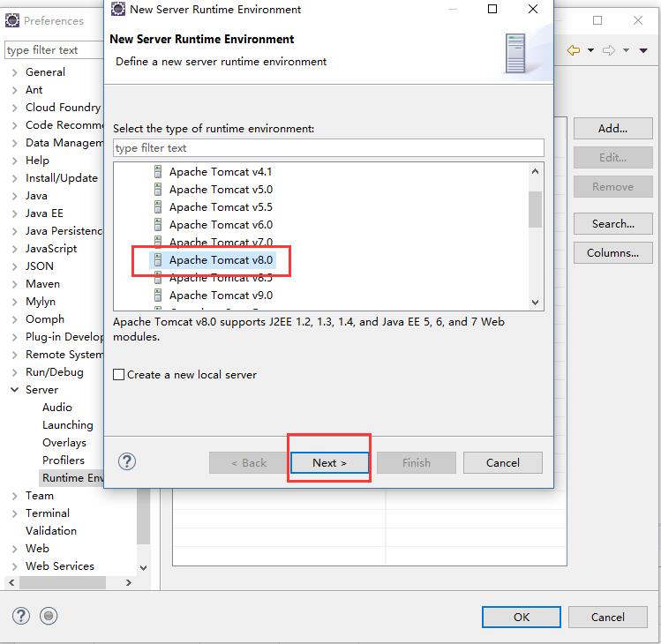Click the yellow back arrow in Preferences toolbar
The width and height of the screenshot is (661, 644).
pyautogui.click(x=574, y=50)
